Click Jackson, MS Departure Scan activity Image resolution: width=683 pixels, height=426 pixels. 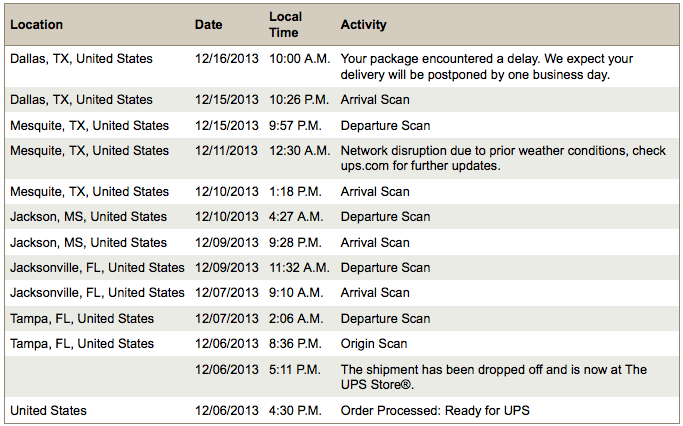click(x=385, y=216)
